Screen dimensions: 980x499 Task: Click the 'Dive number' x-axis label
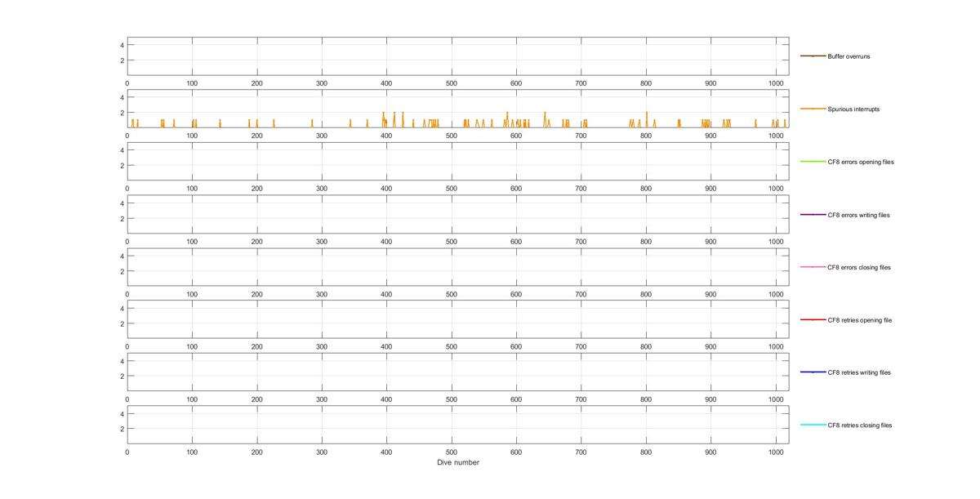click(458, 462)
